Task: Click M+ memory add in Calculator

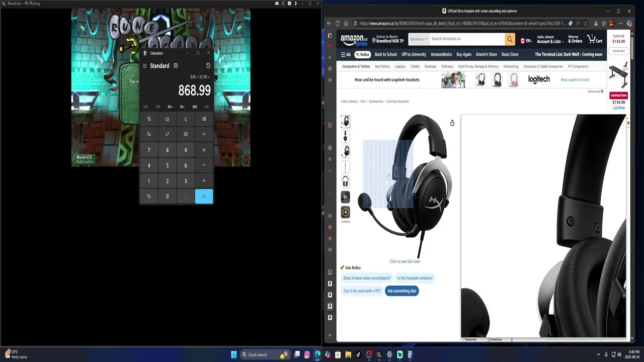Action: pos(170,107)
